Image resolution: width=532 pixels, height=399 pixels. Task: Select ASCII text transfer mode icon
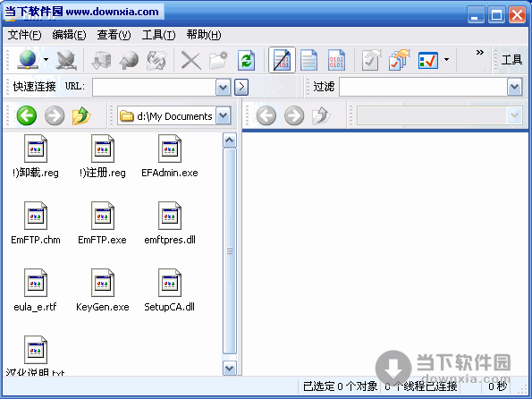click(x=309, y=60)
